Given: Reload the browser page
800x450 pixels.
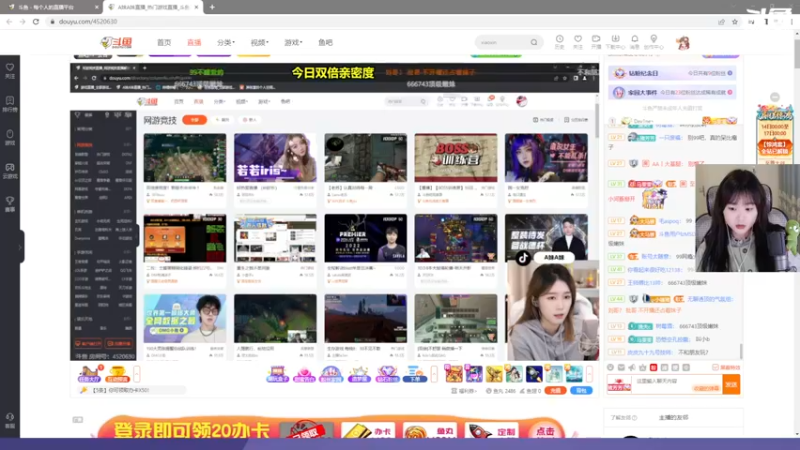Looking at the screenshot, I should [36, 21].
